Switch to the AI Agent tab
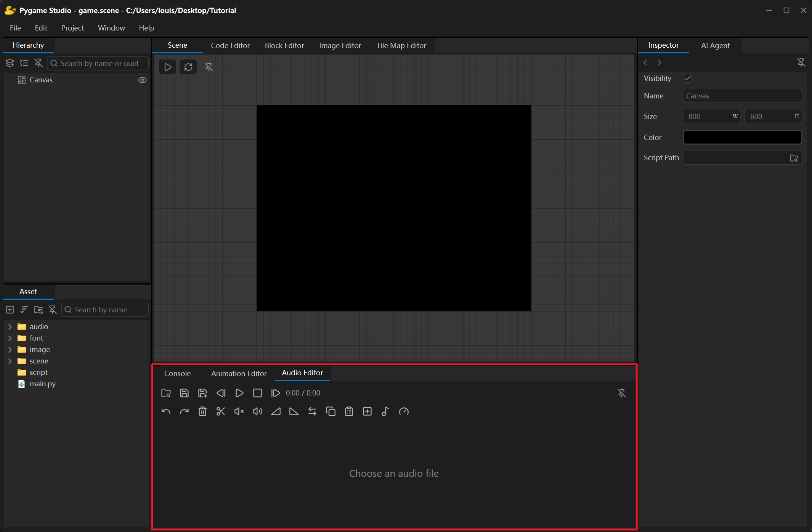Viewport: 812px width, 532px height. coord(716,45)
